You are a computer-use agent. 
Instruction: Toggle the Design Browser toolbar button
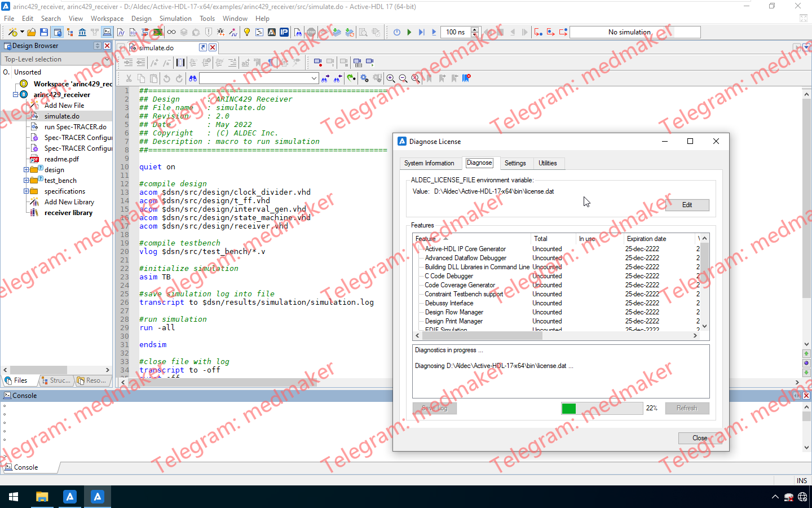[58, 32]
